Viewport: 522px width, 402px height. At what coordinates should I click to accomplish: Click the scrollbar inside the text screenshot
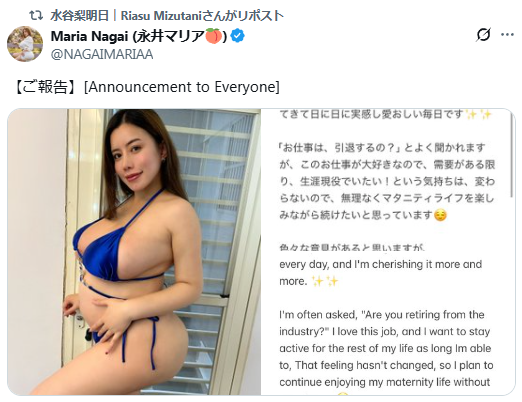tap(512, 154)
